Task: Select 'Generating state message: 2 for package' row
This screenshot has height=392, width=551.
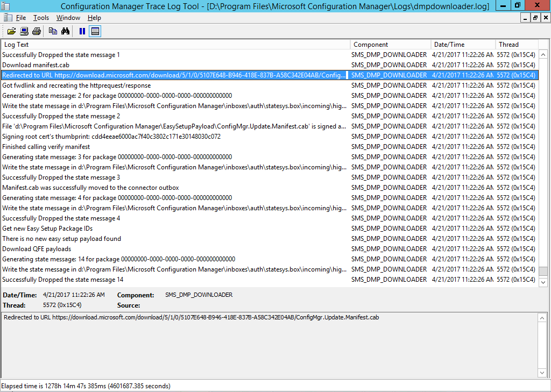Action: coord(269,96)
